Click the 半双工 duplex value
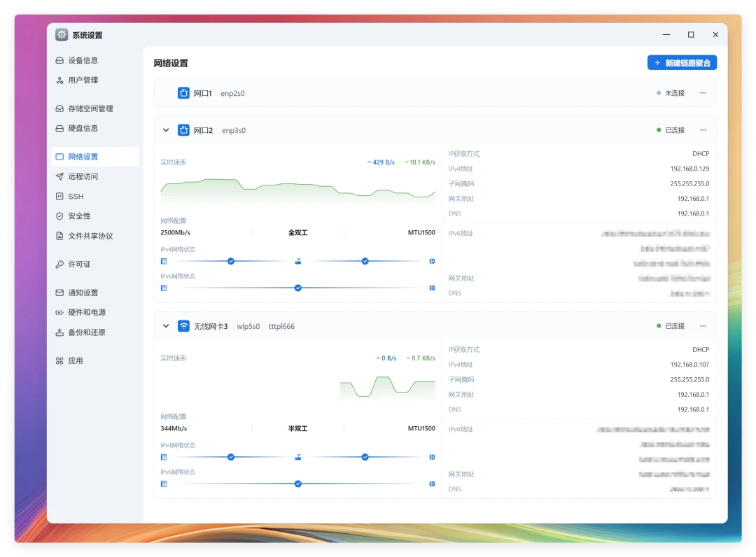756x557 pixels. (x=297, y=428)
